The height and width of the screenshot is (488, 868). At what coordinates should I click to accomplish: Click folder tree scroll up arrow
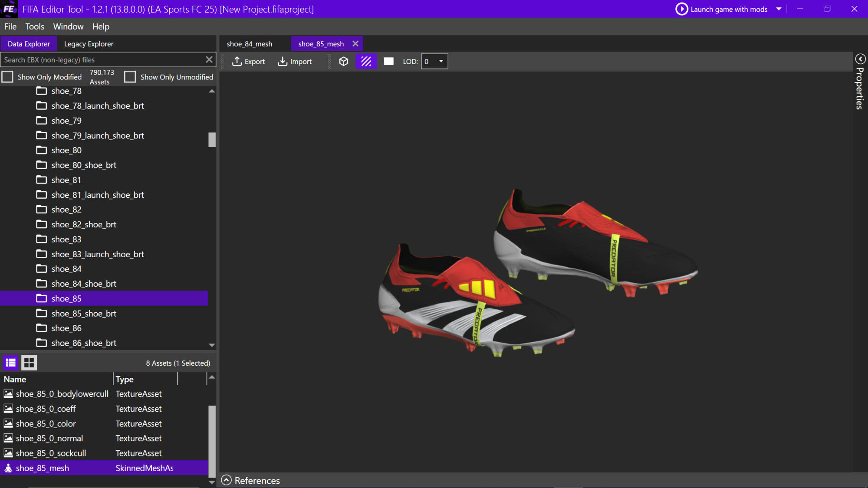pyautogui.click(x=212, y=91)
